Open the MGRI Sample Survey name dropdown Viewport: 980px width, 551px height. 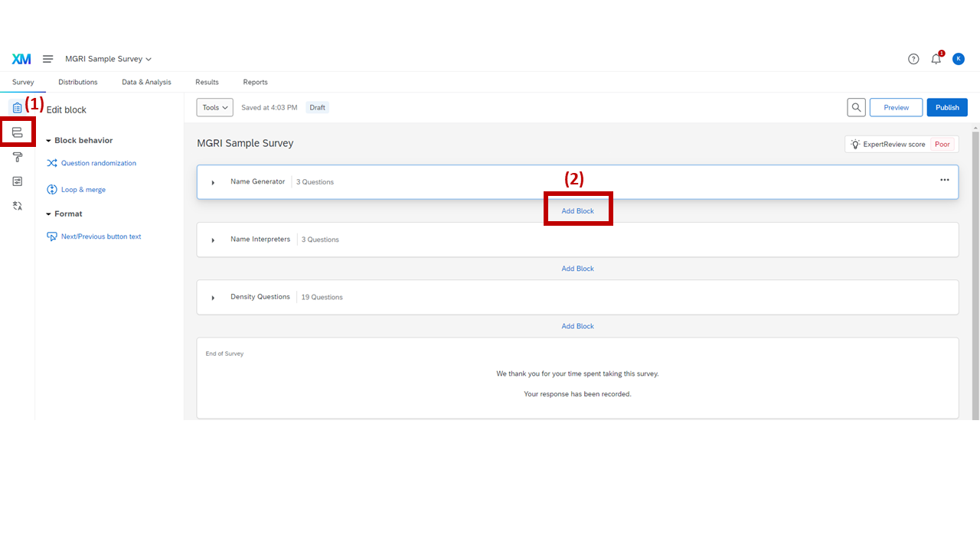tap(108, 58)
